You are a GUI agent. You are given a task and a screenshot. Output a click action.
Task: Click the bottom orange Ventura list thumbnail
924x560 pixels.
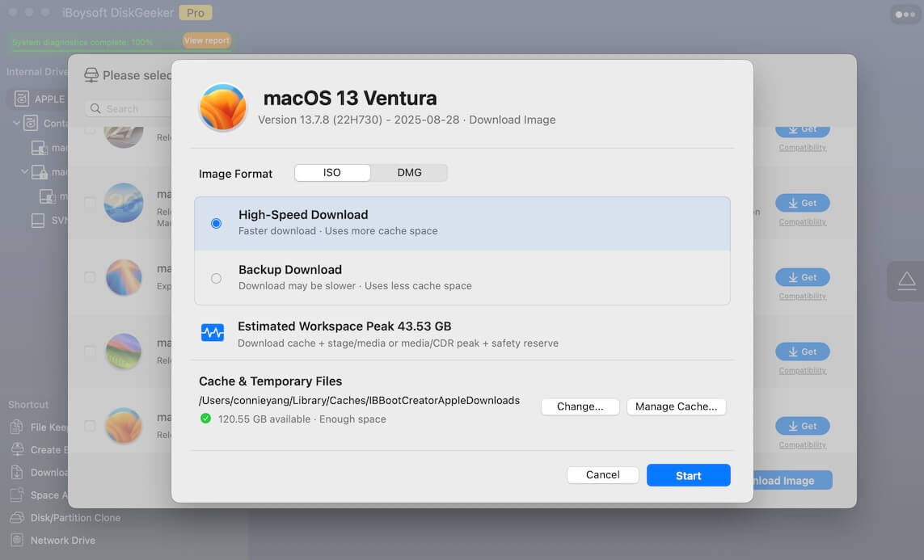124,426
